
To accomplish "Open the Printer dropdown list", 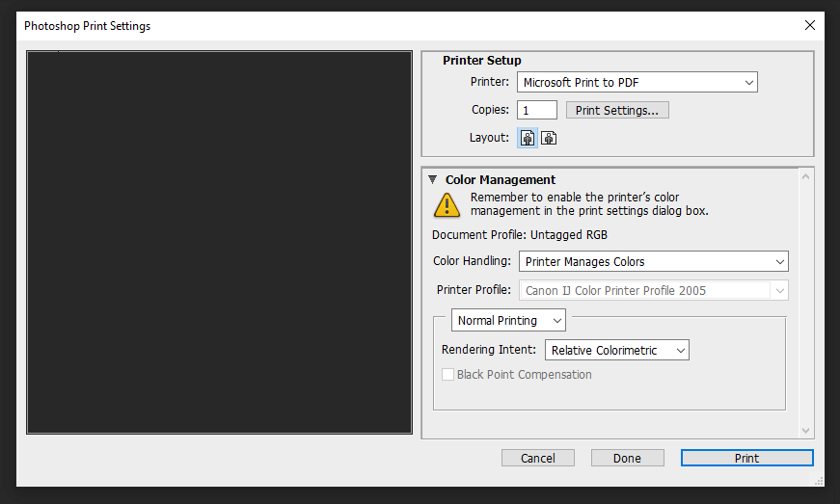I will (637, 83).
